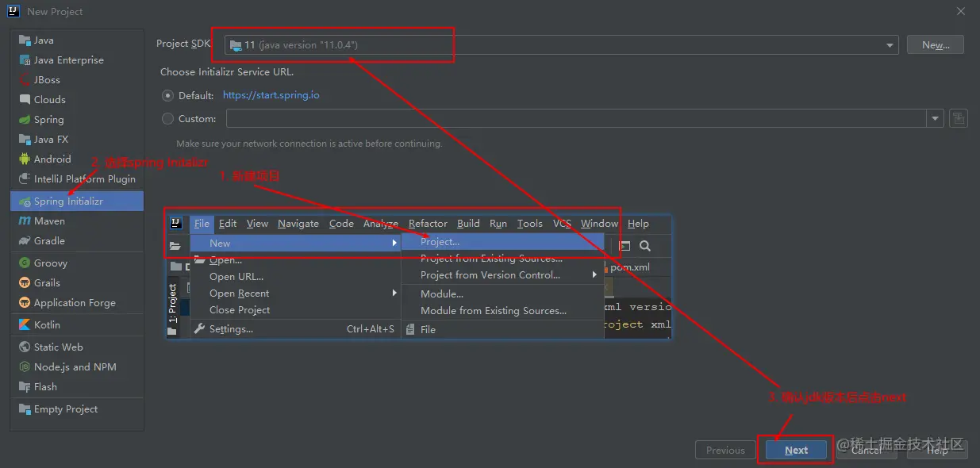The image size is (980, 468).
Task: Choose the Application Forge icon entry
Action: (x=25, y=303)
